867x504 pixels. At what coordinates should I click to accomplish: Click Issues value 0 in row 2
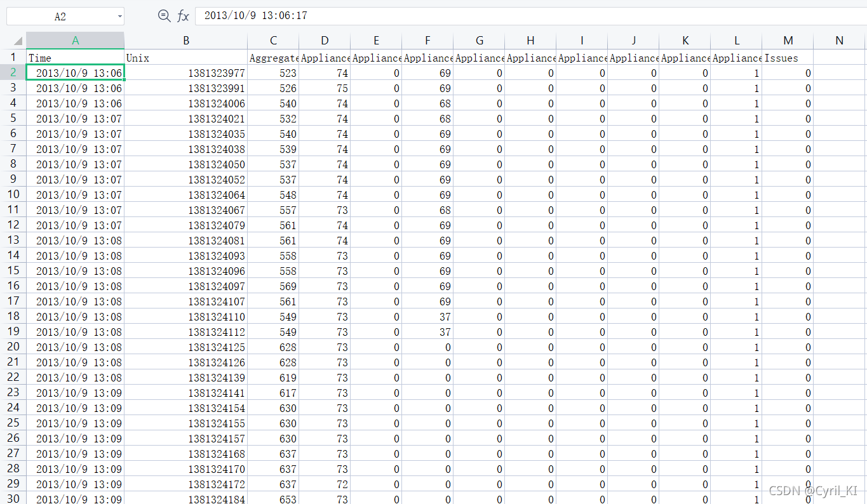(x=788, y=73)
